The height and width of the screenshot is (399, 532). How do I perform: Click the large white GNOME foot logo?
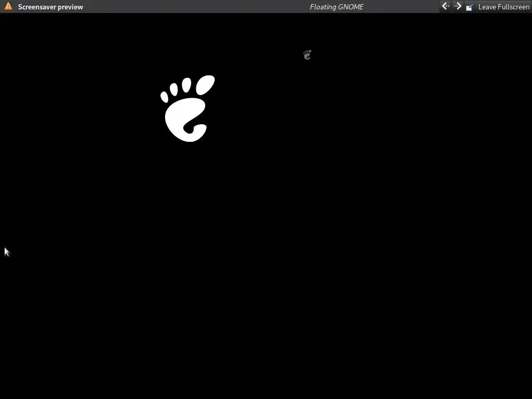[x=188, y=108]
